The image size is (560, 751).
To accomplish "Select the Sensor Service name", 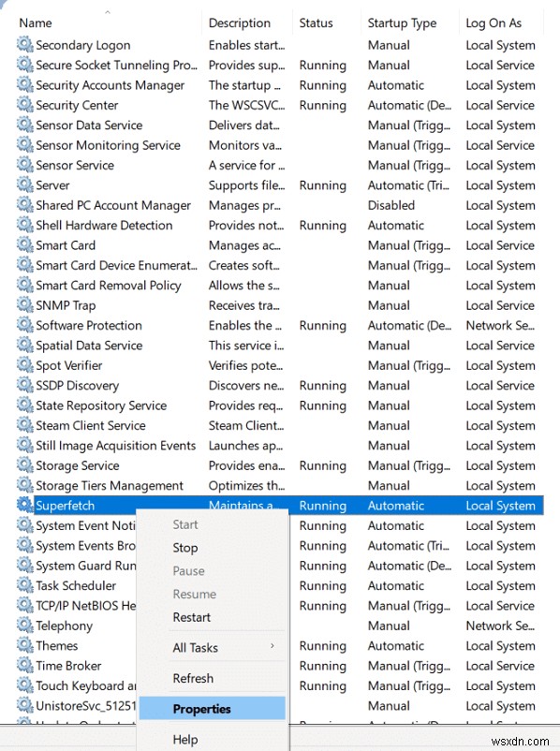I will coord(75,165).
